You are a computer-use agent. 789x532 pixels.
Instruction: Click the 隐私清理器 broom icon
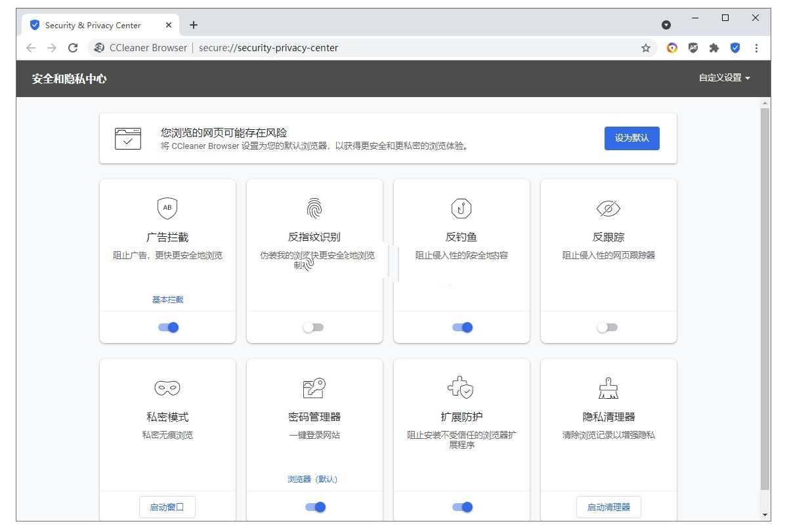click(608, 387)
